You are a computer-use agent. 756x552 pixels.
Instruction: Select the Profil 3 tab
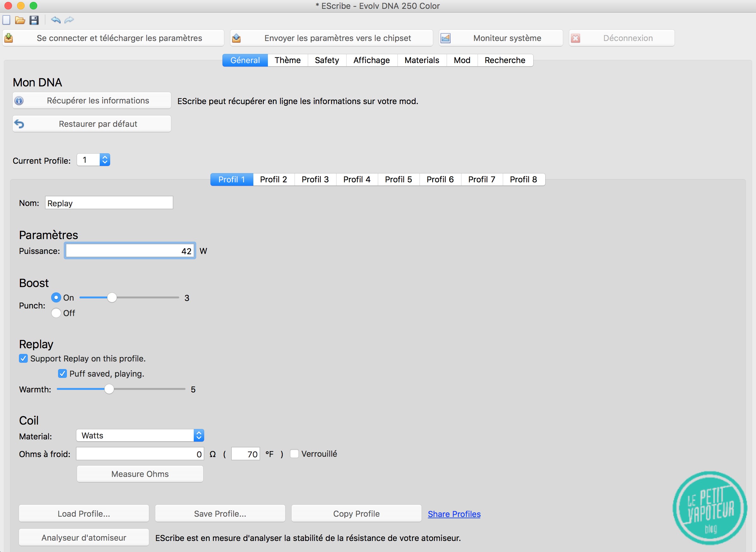click(x=315, y=179)
